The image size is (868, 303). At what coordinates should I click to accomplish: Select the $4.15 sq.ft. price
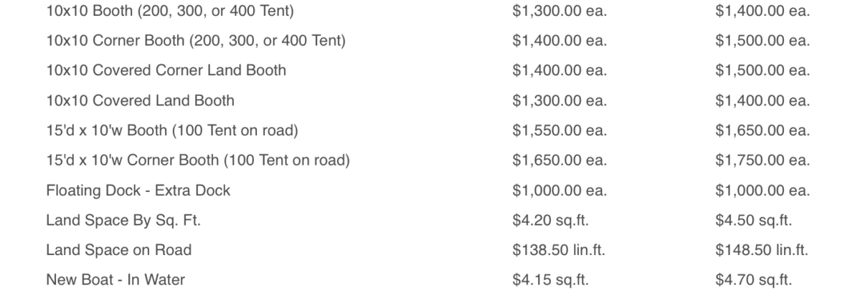[x=550, y=279]
